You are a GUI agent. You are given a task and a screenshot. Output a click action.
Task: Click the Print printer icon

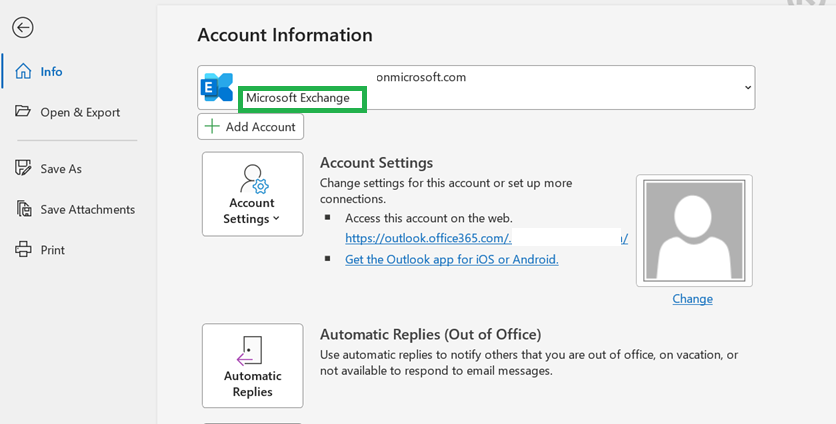pyautogui.click(x=23, y=249)
